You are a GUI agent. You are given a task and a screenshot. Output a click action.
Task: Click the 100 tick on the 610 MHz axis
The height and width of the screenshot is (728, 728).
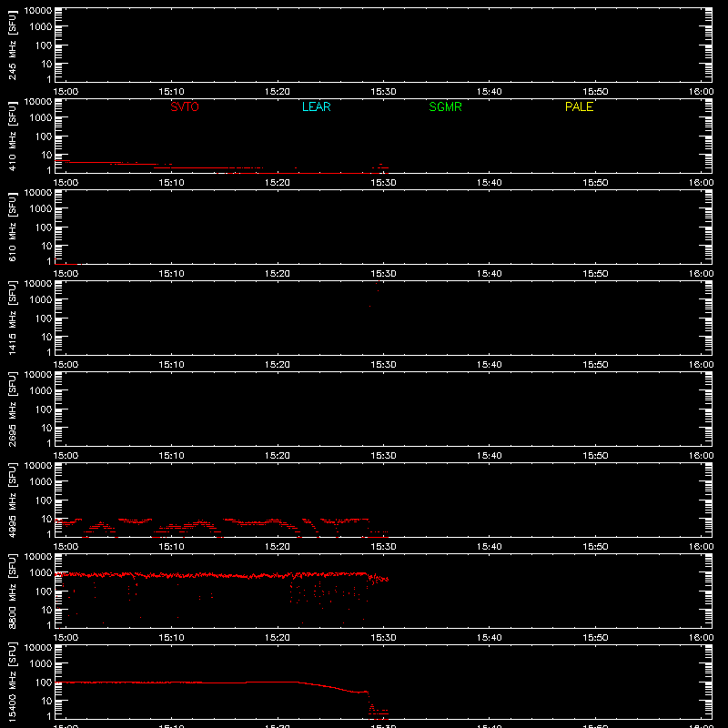click(44, 227)
